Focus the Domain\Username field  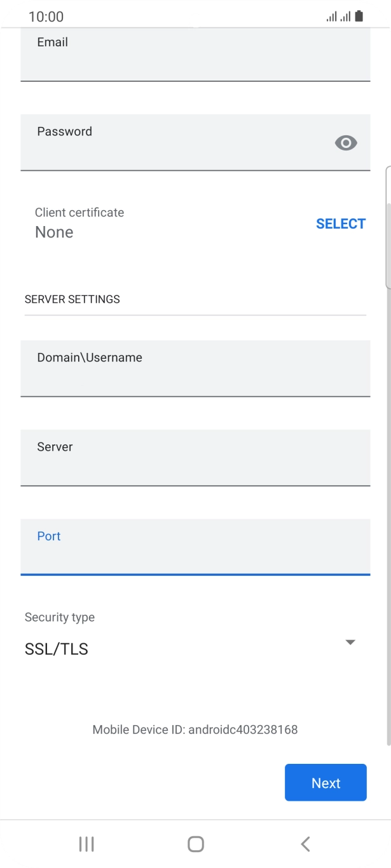point(195,370)
